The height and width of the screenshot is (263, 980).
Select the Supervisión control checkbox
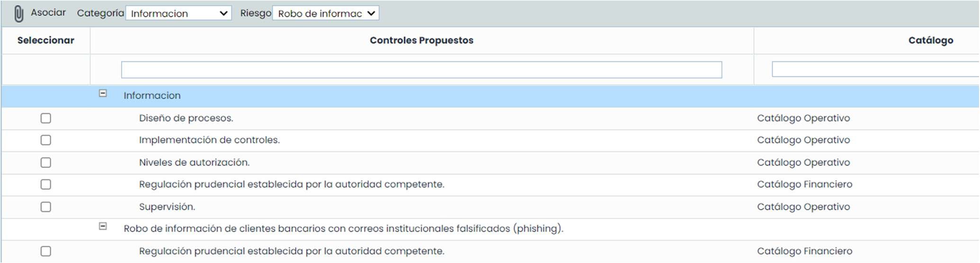tap(46, 207)
